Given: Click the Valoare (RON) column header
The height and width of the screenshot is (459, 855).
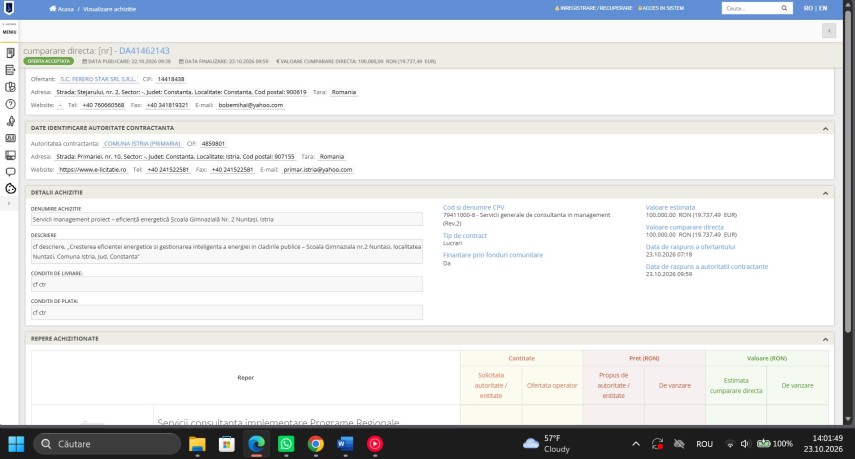Looking at the screenshot, I should pyautogui.click(x=767, y=358).
